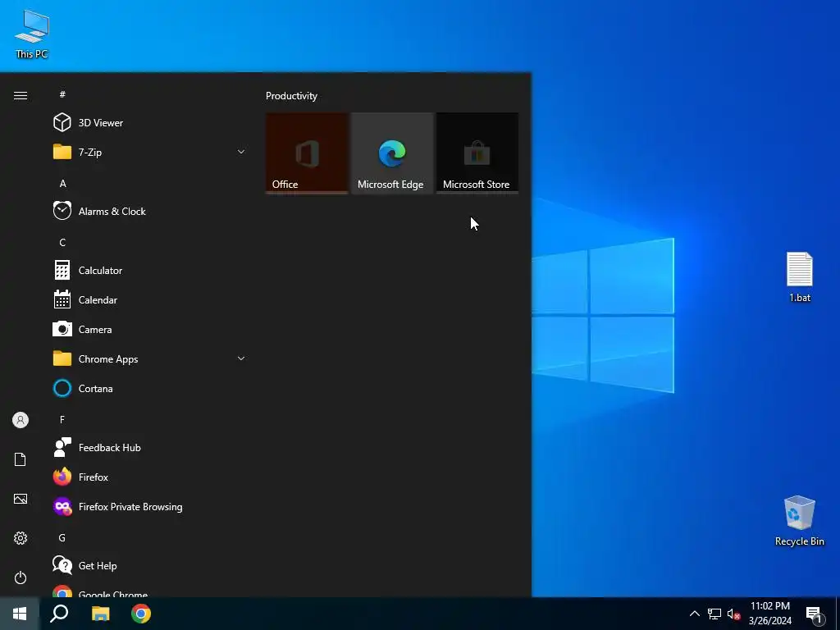840x630 pixels.
Task: Open the Chrome Apps folder entry
Action: tap(151, 359)
